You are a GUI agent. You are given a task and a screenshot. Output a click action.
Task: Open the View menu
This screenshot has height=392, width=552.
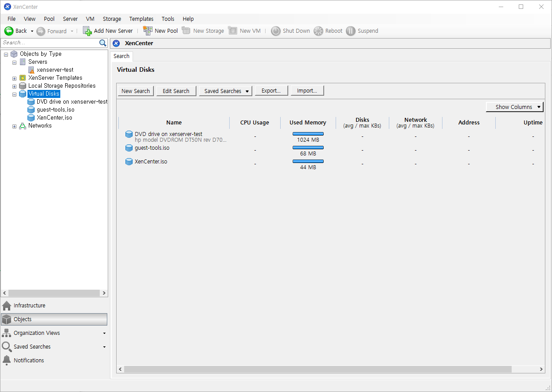pos(30,19)
